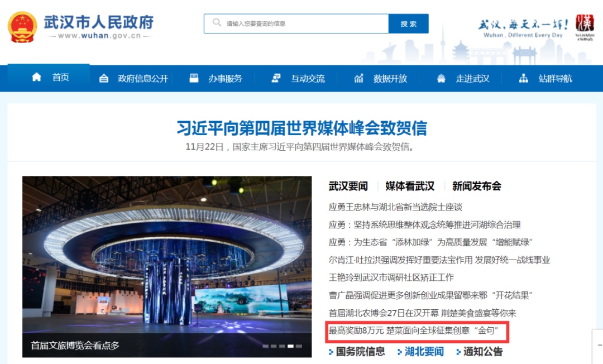Click the national emblem logo

(22, 26)
